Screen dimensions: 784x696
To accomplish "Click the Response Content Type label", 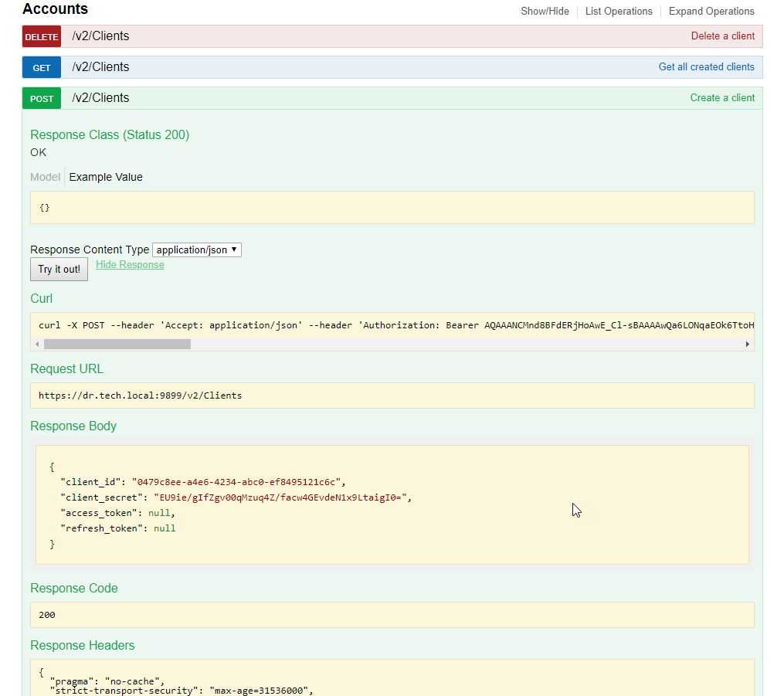I will 90,250.
